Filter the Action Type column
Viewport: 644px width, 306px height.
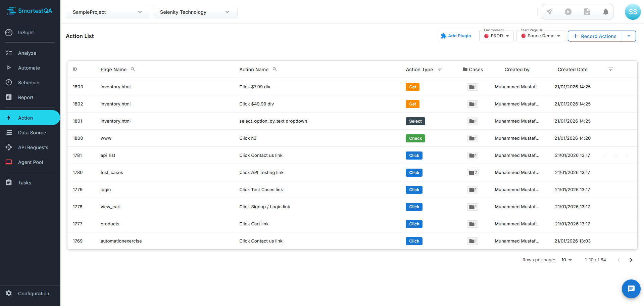click(x=440, y=69)
